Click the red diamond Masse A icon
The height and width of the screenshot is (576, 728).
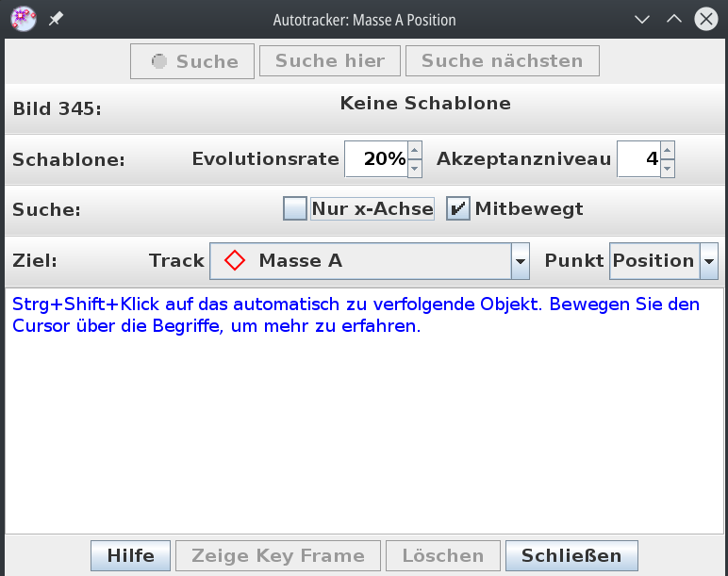235,260
